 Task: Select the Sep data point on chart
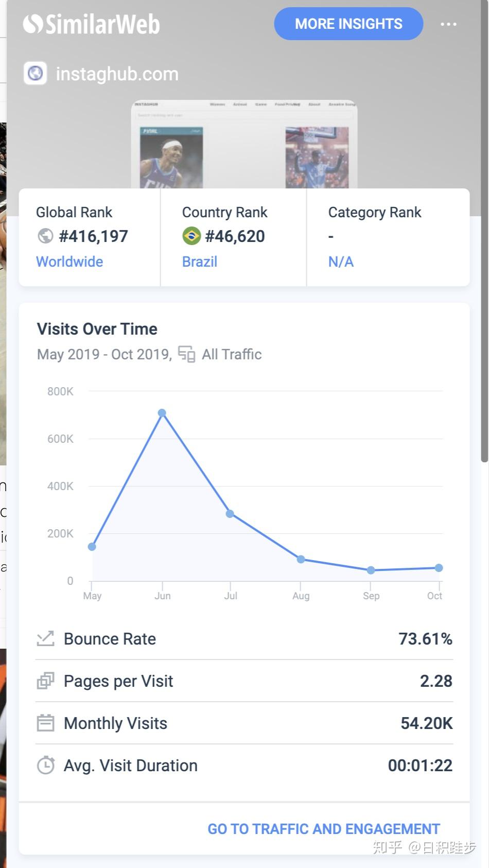coord(371,570)
